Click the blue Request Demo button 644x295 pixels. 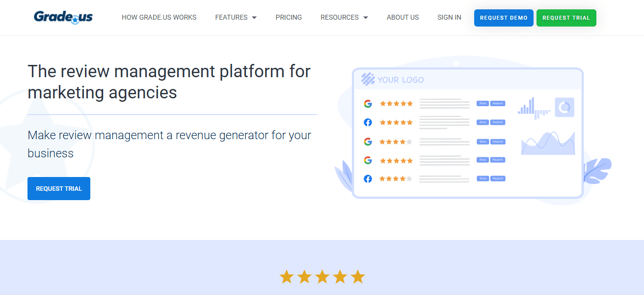tap(504, 18)
